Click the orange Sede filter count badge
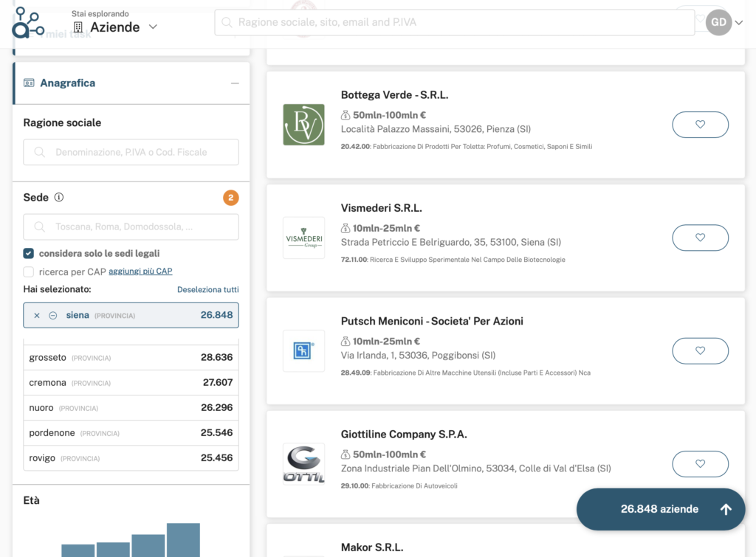756x557 pixels. tap(231, 198)
